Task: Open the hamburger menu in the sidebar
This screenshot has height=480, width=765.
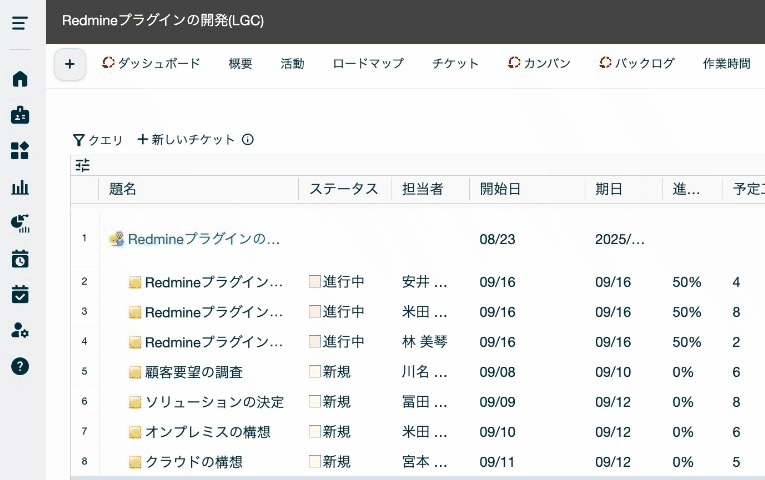Action: tap(20, 23)
